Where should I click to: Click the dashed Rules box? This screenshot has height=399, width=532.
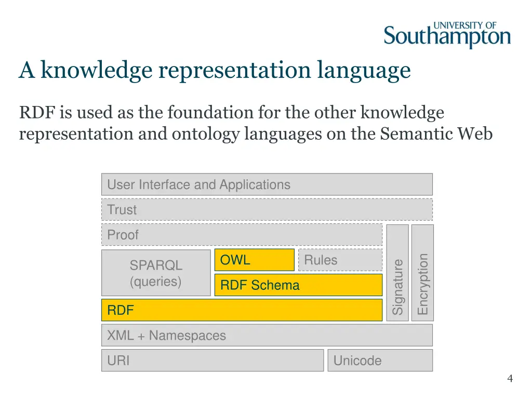coord(340,260)
